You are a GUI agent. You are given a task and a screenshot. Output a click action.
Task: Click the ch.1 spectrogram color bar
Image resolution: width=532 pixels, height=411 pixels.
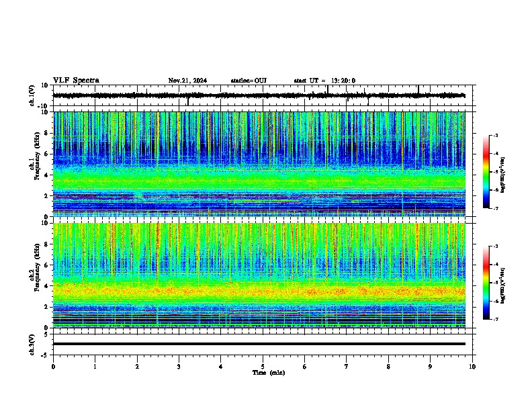click(x=486, y=172)
